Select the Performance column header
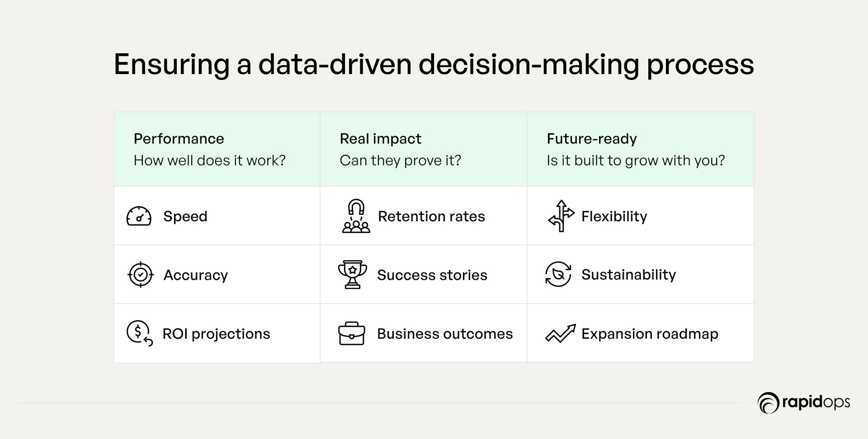 click(179, 139)
